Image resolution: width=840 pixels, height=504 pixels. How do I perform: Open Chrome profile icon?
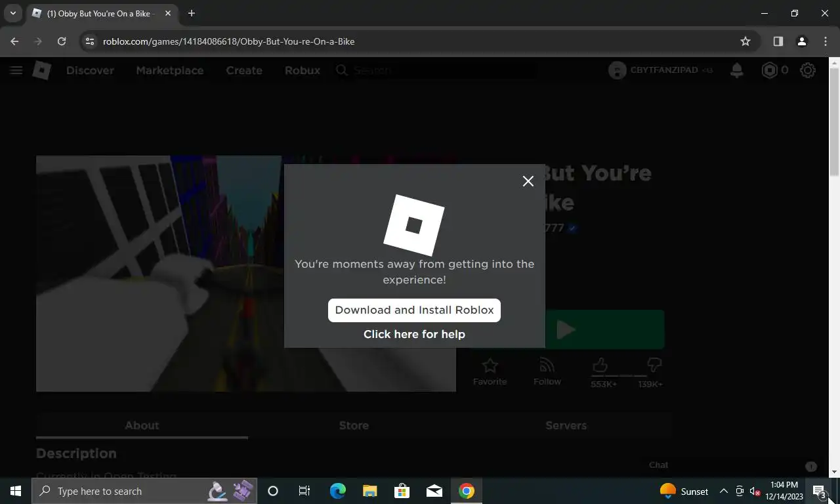coord(801,41)
